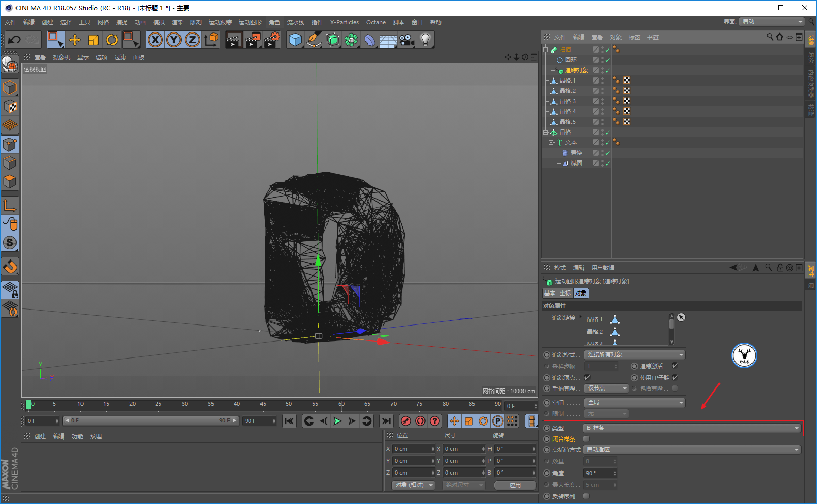Image resolution: width=817 pixels, height=504 pixels.
Task: Click the Undo arrow icon
Action: tap(14, 40)
